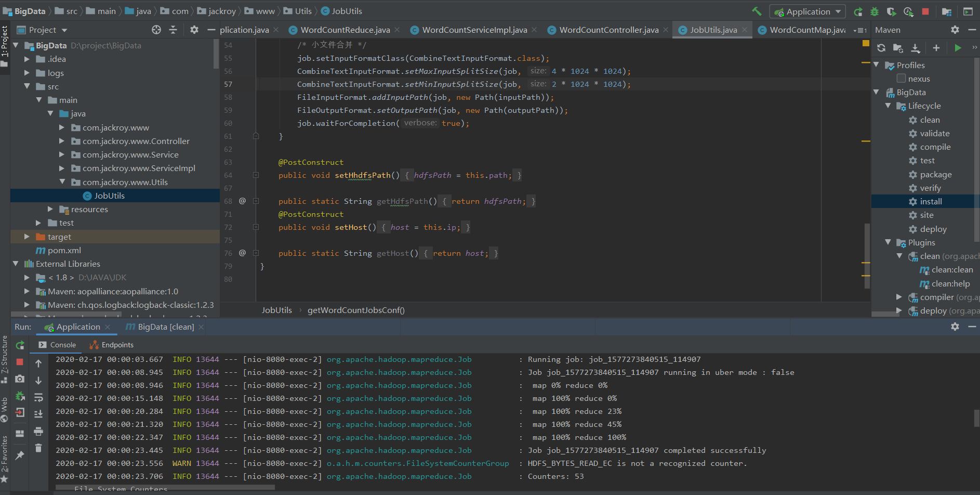Viewport: 980px width, 495px height.
Task: Click the Stop icon in top toolbar
Action: click(925, 11)
